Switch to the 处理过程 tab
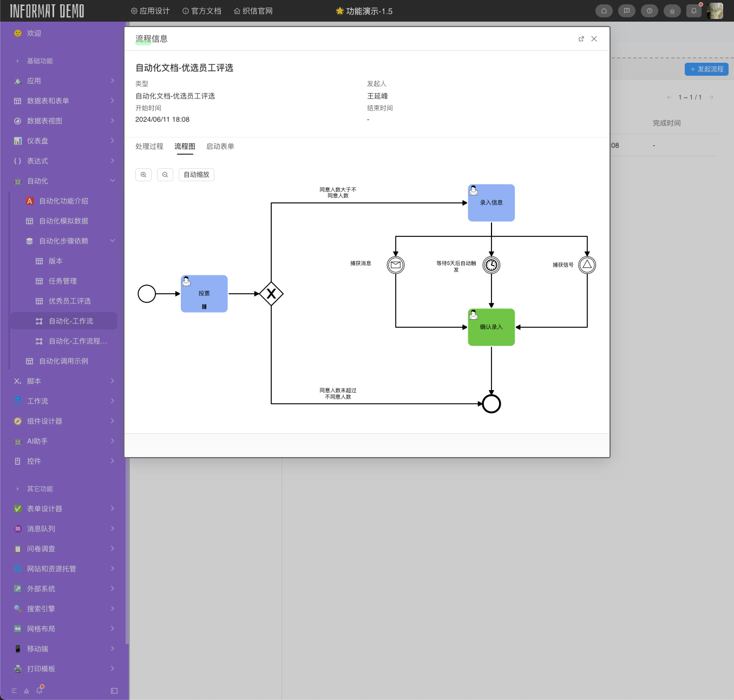Viewport: 734px width, 700px height. pos(149,147)
